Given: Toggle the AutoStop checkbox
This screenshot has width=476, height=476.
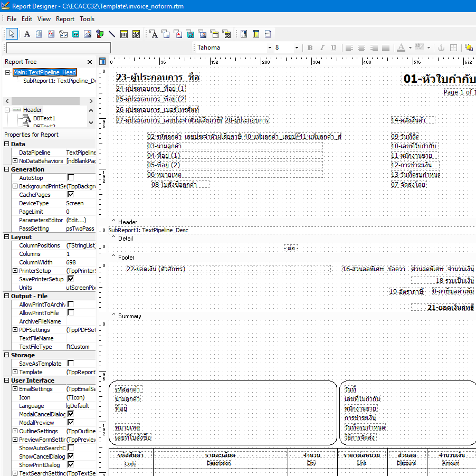Looking at the screenshot, I should coord(70,178).
